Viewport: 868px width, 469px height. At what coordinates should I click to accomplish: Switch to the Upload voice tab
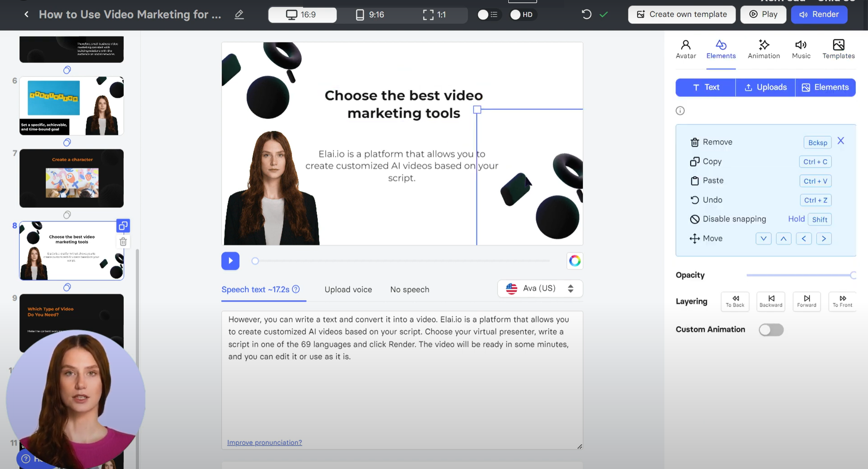pos(348,289)
